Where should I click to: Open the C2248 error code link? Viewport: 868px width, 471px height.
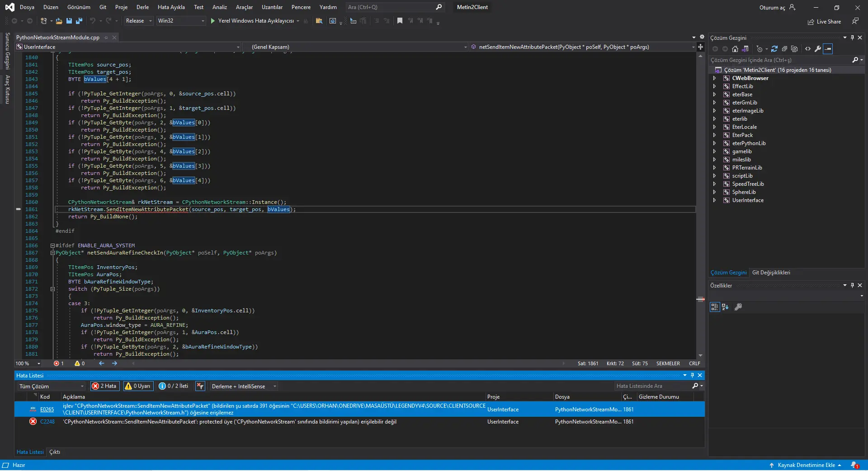[x=47, y=422]
